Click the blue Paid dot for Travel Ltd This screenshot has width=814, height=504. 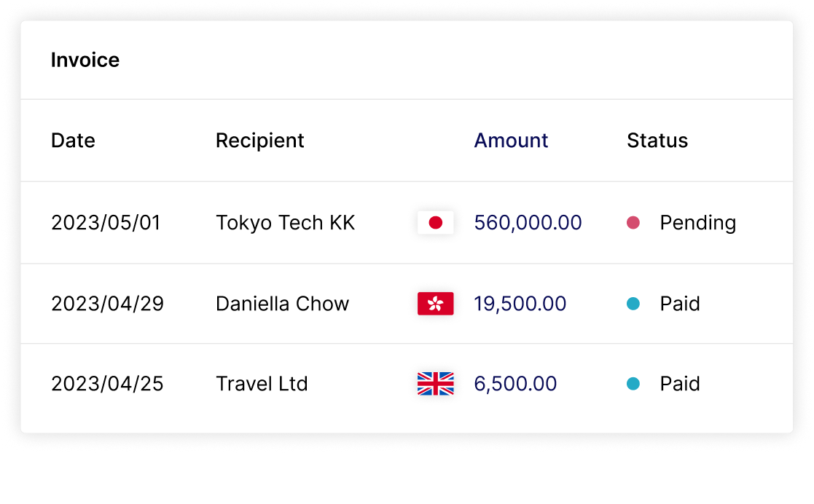pyautogui.click(x=633, y=384)
